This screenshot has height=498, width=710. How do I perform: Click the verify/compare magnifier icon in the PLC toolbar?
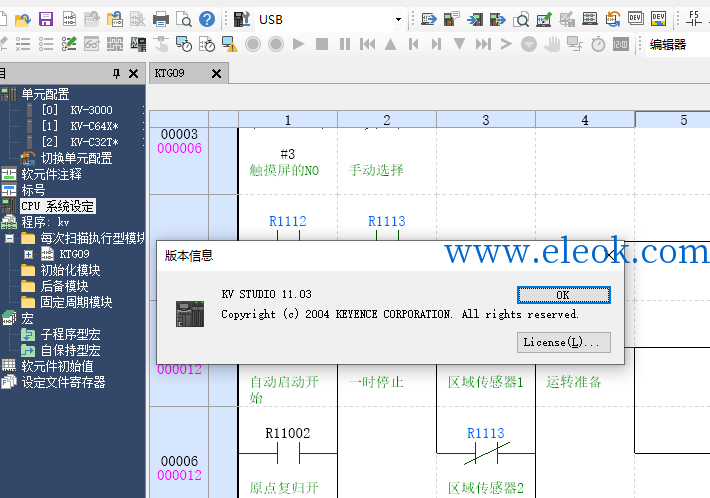click(521, 19)
